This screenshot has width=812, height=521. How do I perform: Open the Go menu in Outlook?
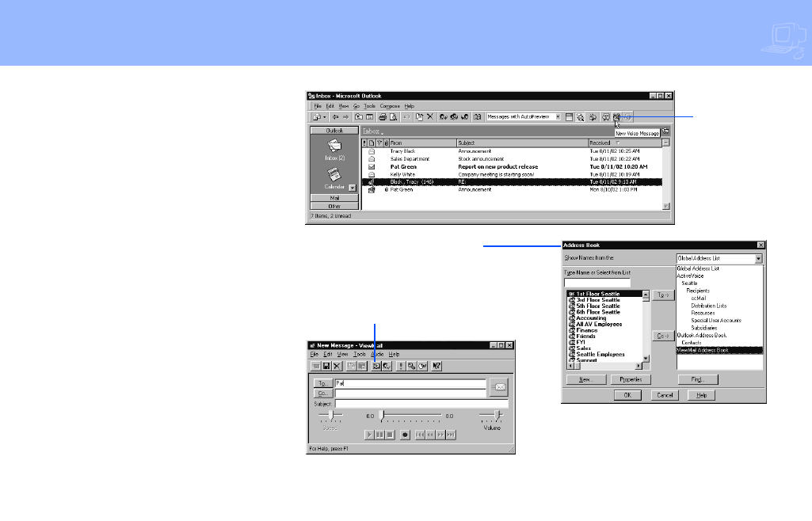coord(356,106)
